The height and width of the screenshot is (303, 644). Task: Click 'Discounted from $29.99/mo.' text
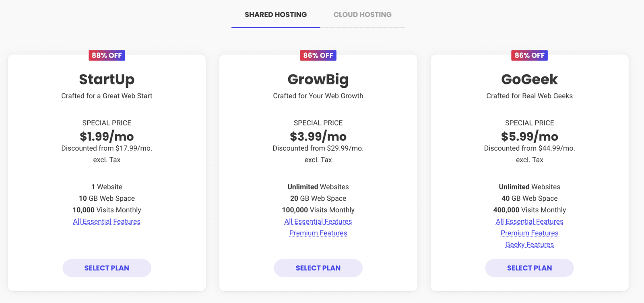pos(318,148)
